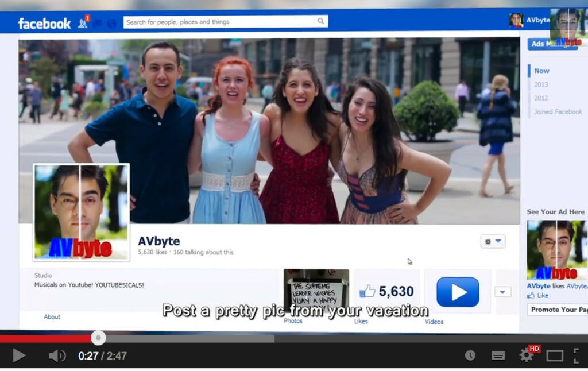Enter fullscreen mode
This screenshot has width=588, height=371.
(x=577, y=355)
